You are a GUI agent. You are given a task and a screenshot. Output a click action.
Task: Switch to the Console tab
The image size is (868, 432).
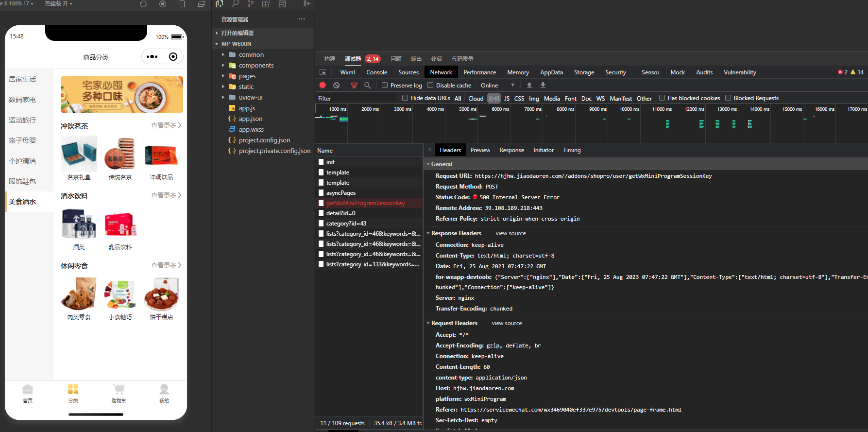coord(376,72)
